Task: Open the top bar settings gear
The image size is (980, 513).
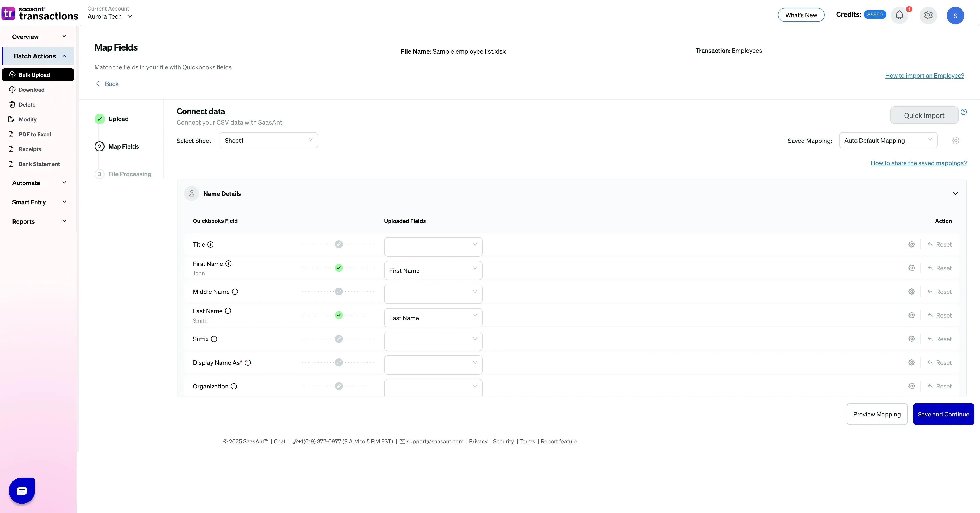Action: [x=928, y=15]
